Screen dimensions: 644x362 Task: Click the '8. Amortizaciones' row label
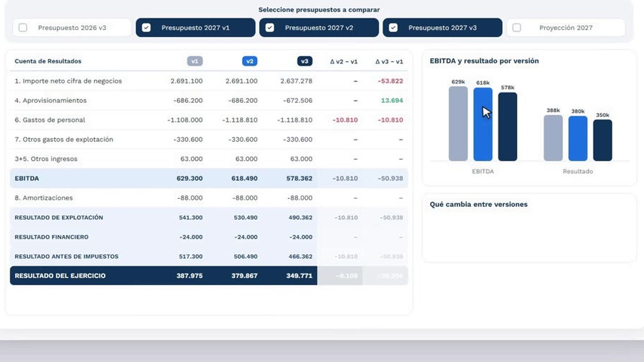[x=44, y=198]
